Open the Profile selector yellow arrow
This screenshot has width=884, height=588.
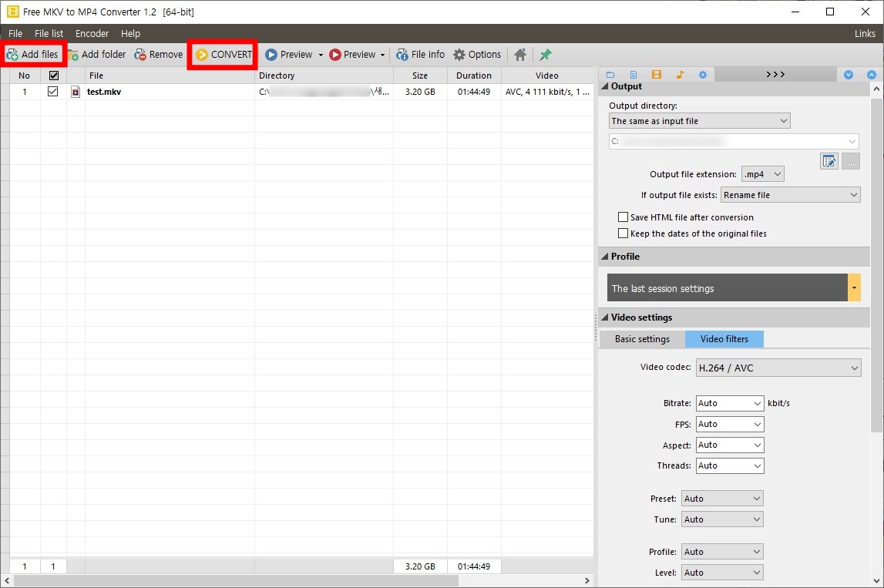pyautogui.click(x=854, y=287)
